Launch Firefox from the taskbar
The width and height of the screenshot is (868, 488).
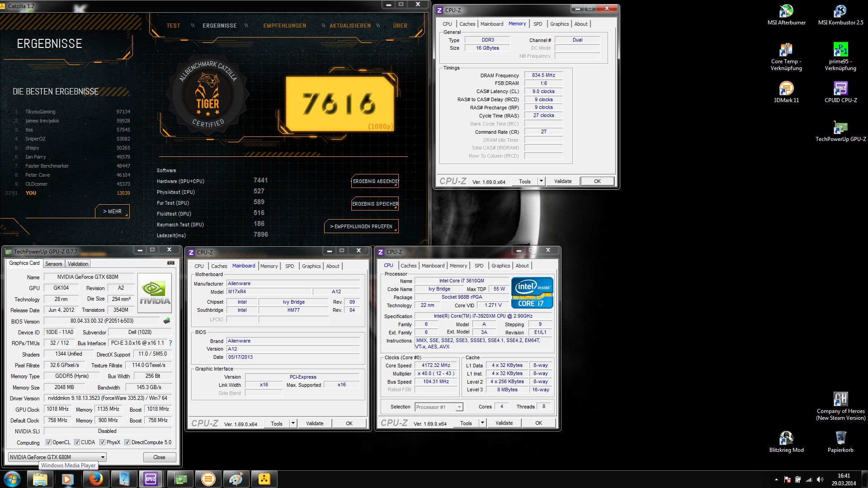(x=95, y=479)
